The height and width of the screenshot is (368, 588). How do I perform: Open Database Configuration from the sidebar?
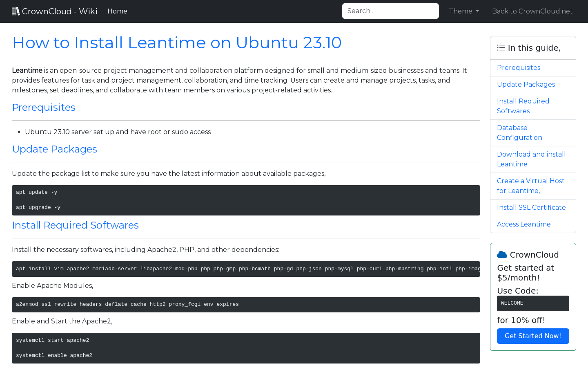pos(519,132)
